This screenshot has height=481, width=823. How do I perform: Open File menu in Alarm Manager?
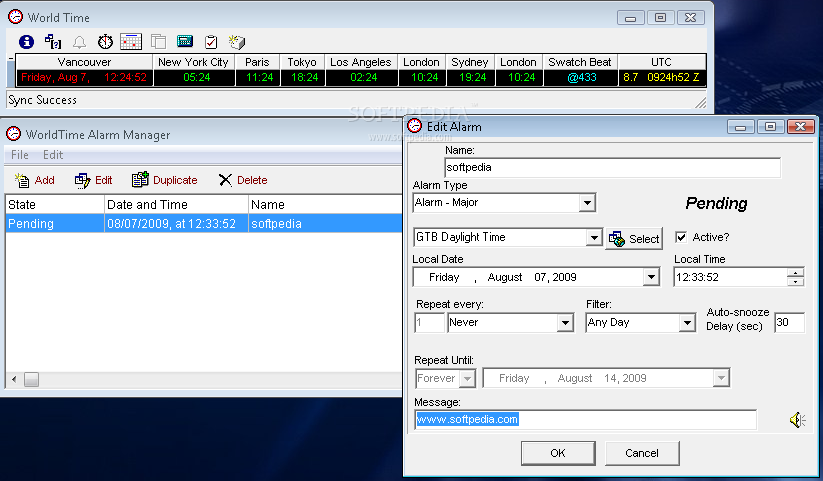coord(20,155)
